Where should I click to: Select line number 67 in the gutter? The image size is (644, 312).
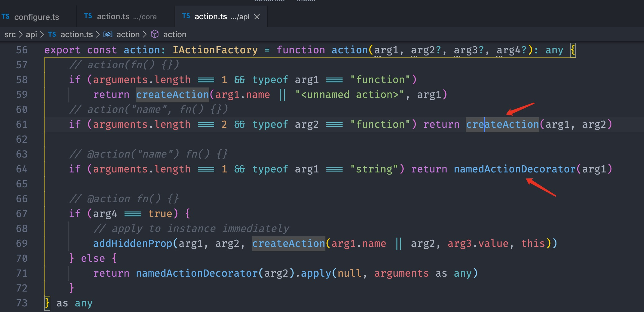coord(22,214)
